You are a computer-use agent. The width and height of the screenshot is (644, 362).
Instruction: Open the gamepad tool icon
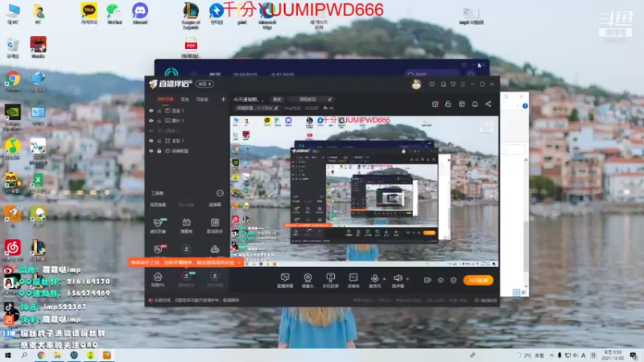pyautogui.click(x=214, y=249)
